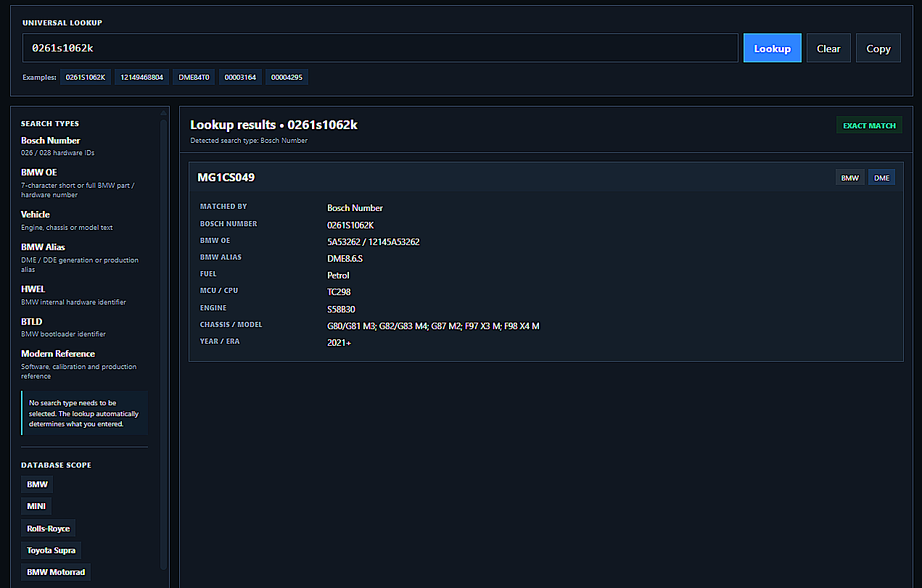922x588 pixels.
Task: Choose the 00003164 example chip
Action: tap(240, 77)
